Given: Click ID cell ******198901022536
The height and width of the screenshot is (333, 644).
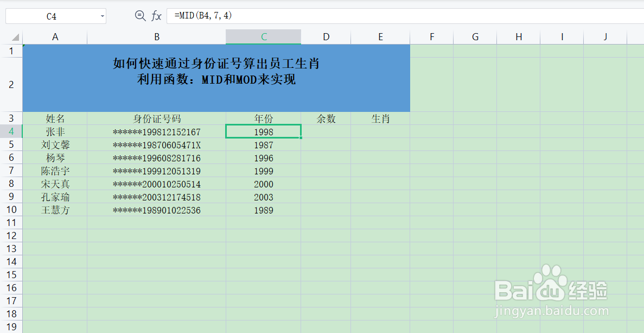Looking at the screenshot, I should coord(156,210).
